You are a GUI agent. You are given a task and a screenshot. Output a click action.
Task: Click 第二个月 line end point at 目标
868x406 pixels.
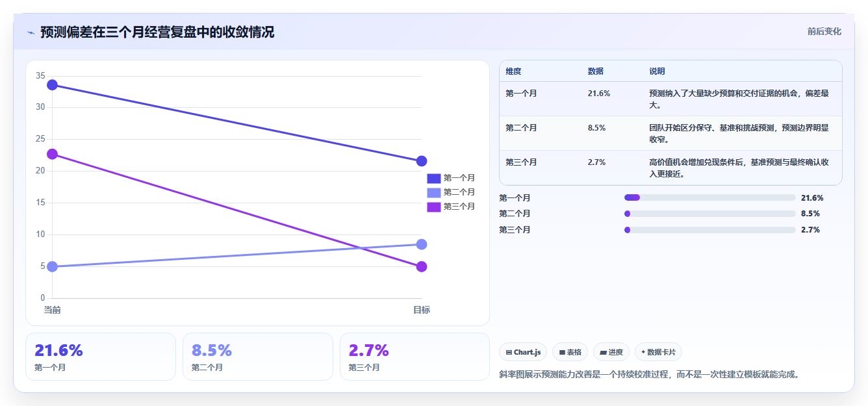point(421,244)
